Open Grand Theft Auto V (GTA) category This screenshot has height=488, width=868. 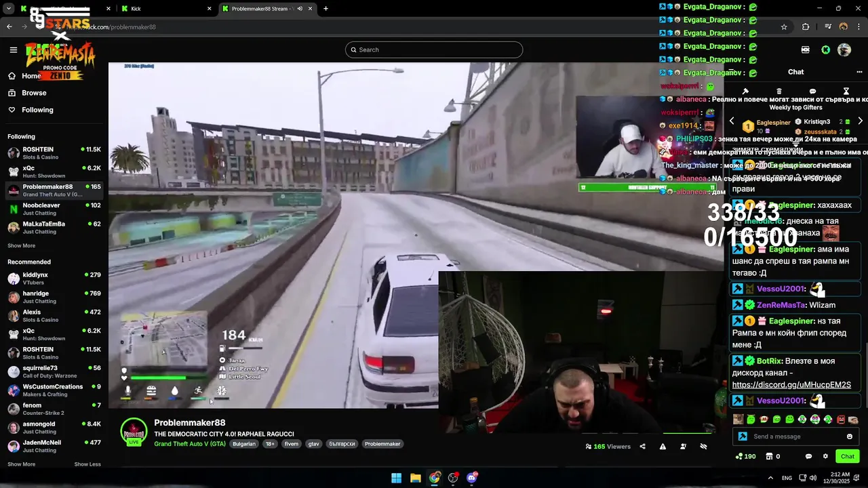[190, 444]
